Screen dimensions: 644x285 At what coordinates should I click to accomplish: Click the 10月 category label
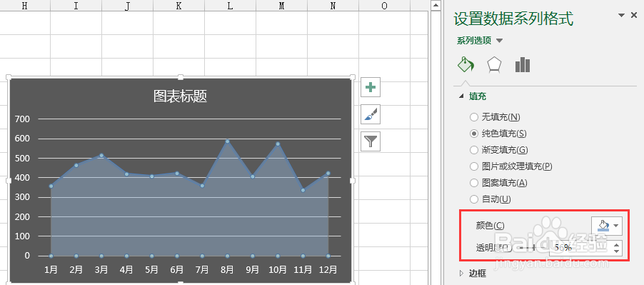[x=278, y=269]
